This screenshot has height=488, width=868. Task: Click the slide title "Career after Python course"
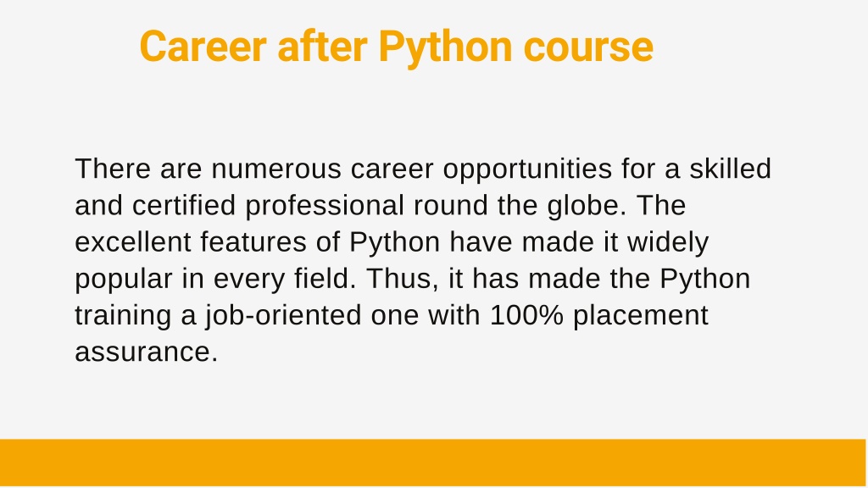397,47
